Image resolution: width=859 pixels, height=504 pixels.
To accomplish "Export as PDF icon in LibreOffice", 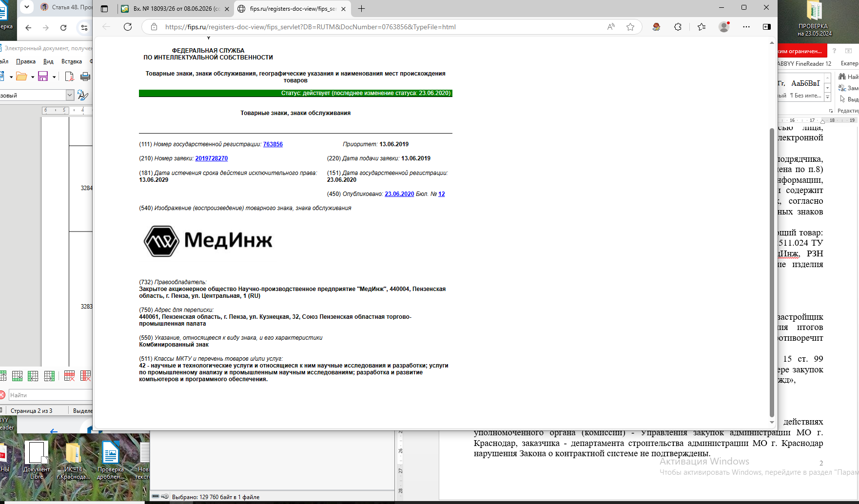I will point(69,77).
